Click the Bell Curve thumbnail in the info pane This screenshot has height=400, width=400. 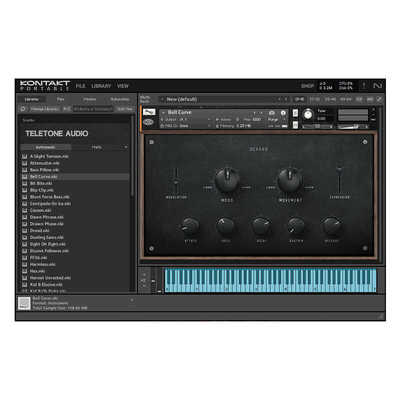pos(24,303)
